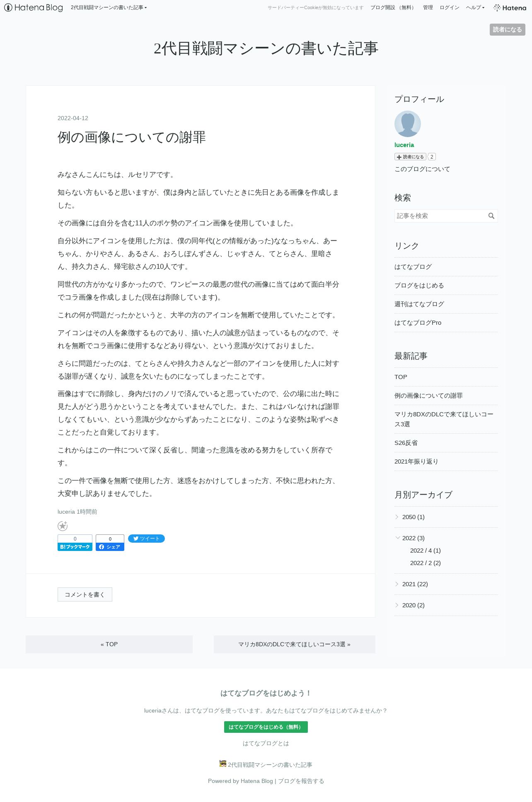Open はてなブログとは footer link

click(266, 744)
